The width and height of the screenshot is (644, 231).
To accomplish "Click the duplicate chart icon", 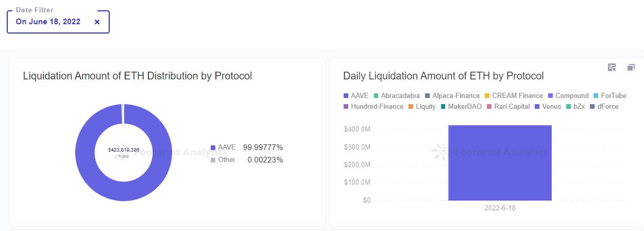I will pyautogui.click(x=631, y=68).
